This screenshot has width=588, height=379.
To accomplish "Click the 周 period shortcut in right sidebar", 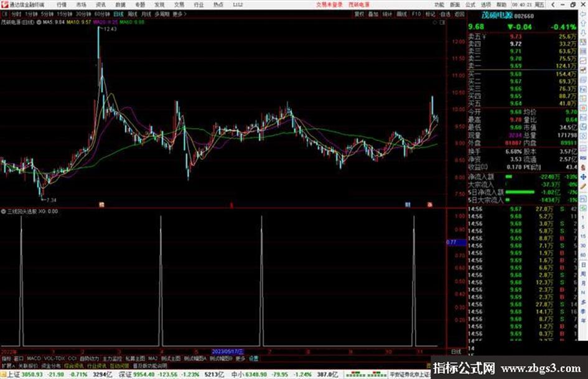I will pyautogui.click(x=584, y=274).
